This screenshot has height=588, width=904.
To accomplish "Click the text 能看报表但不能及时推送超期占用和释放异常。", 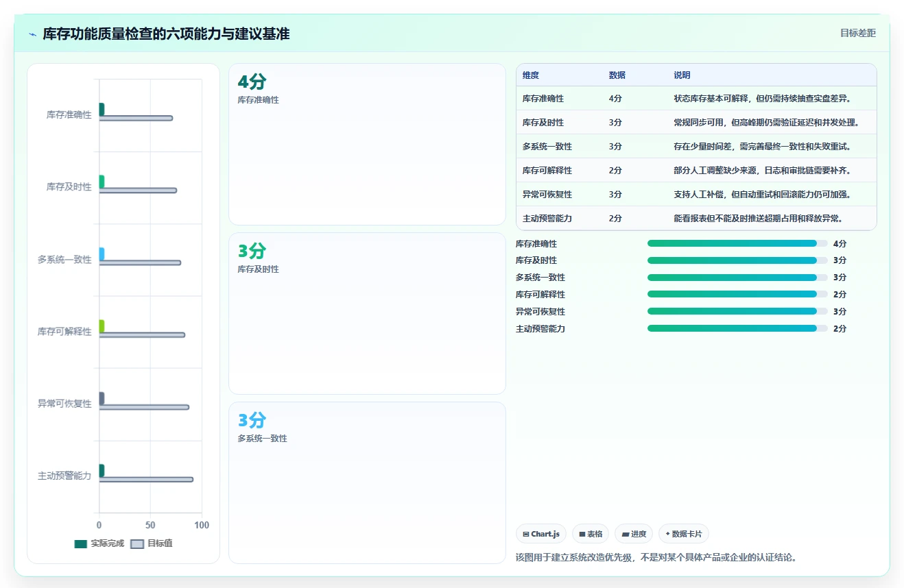I will tap(758, 219).
